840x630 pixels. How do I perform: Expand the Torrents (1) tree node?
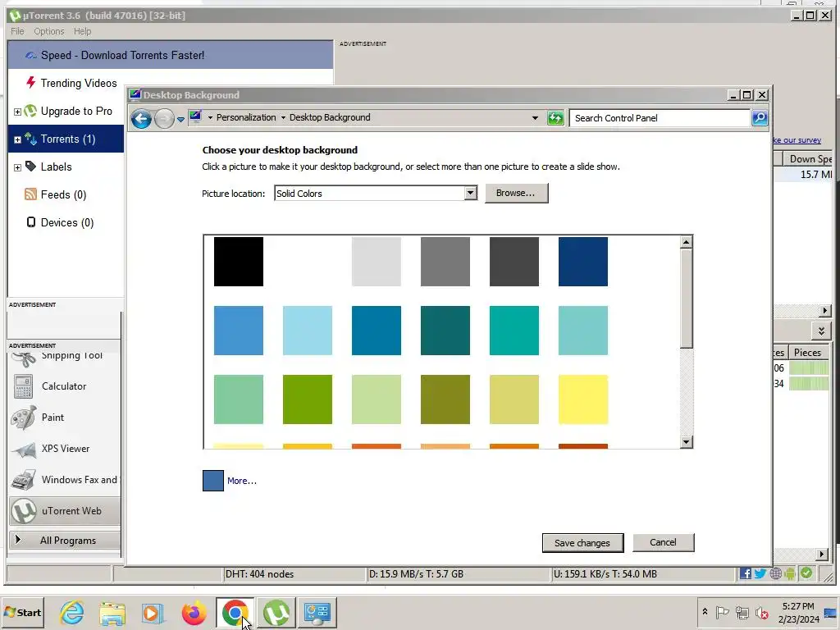click(17, 139)
